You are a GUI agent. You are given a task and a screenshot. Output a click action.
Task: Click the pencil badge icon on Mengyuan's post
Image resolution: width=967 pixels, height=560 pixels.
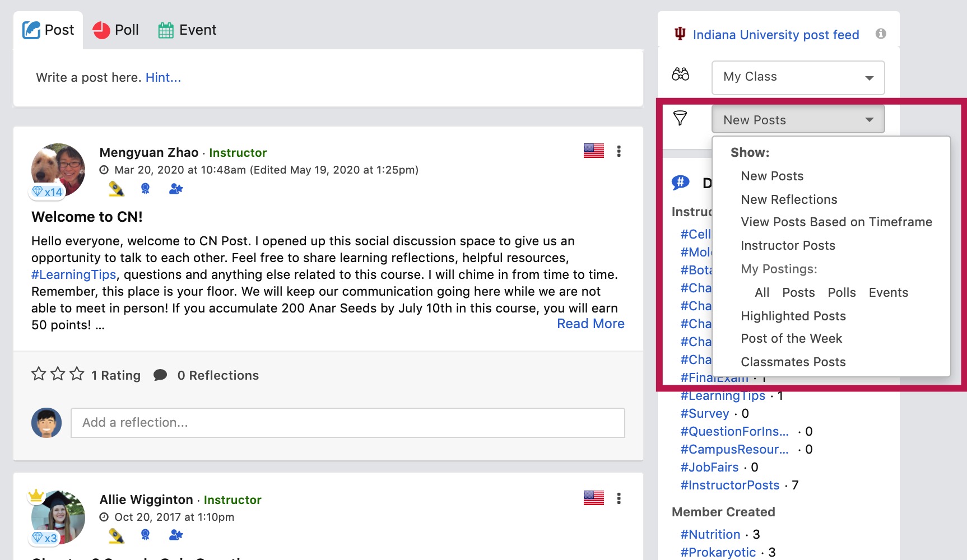pyautogui.click(x=116, y=189)
